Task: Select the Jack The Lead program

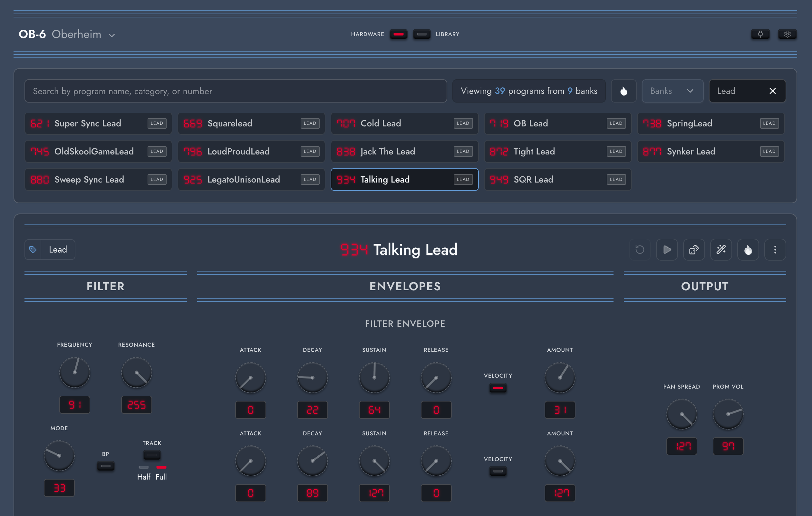Action: tap(404, 151)
